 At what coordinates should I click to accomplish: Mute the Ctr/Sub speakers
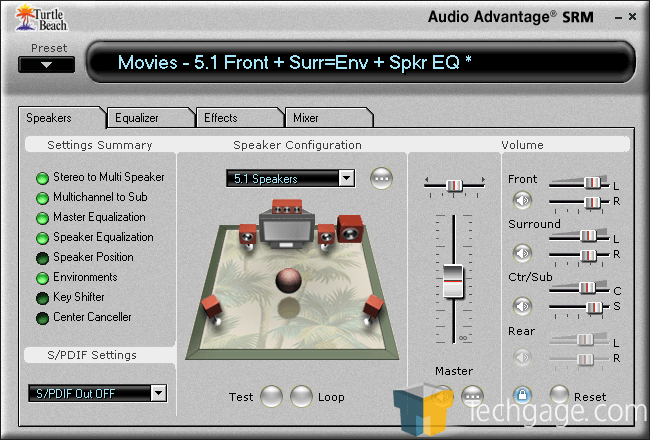pos(522,306)
